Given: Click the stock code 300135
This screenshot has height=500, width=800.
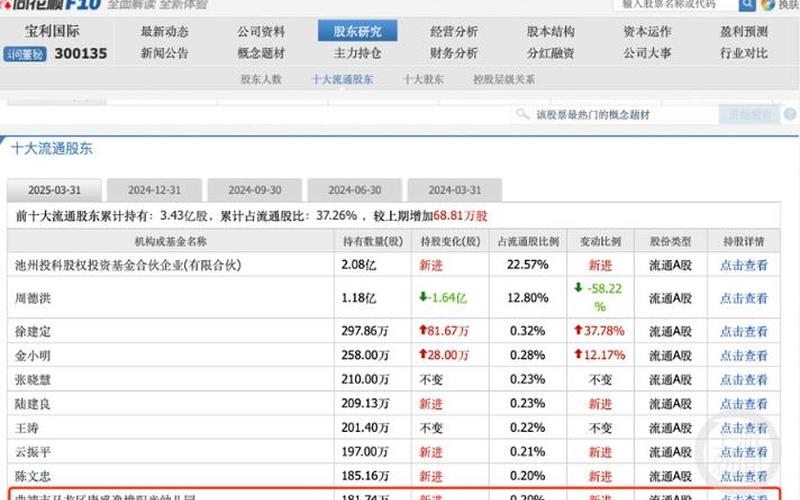Looking at the screenshot, I should [x=81, y=54].
